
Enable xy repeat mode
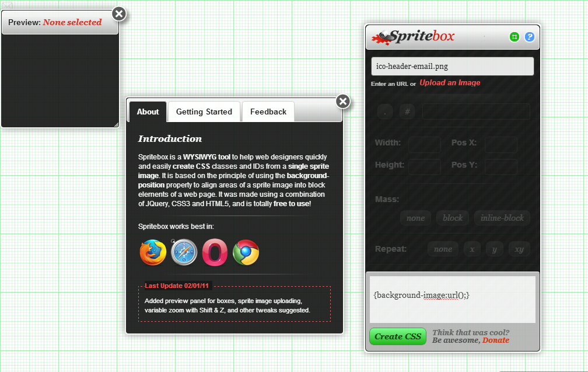tap(519, 249)
